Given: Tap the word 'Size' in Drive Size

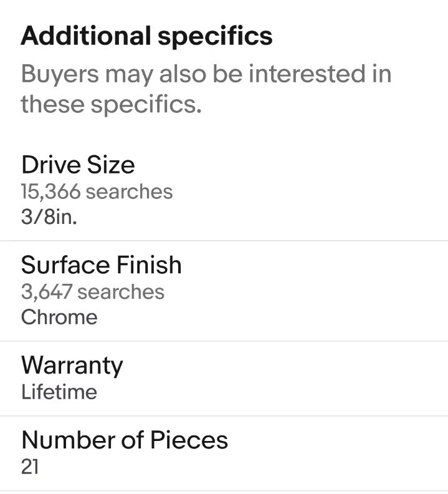Looking at the screenshot, I should point(111,165).
